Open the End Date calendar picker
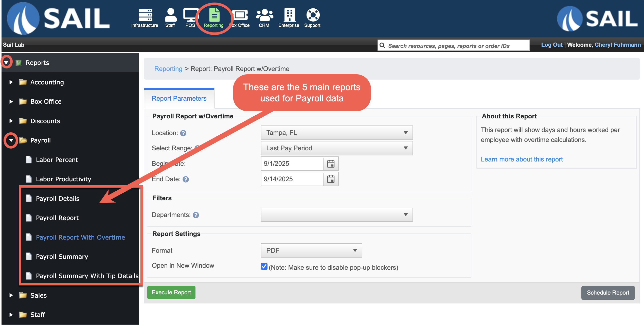This screenshot has height=325, width=644. tap(331, 179)
